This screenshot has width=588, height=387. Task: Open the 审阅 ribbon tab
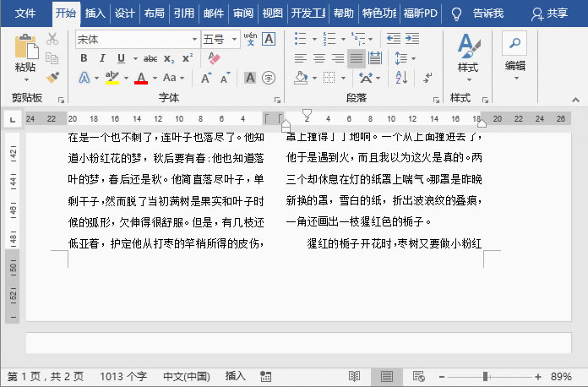click(x=243, y=14)
